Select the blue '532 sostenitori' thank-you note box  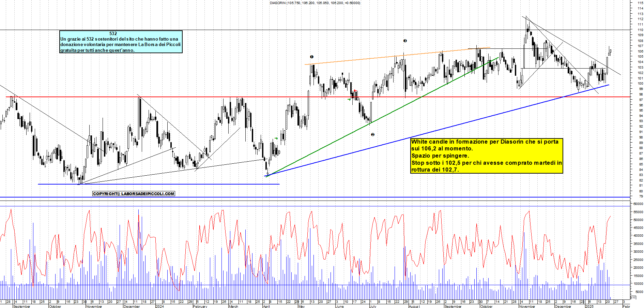pyautogui.click(x=121, y=42)
